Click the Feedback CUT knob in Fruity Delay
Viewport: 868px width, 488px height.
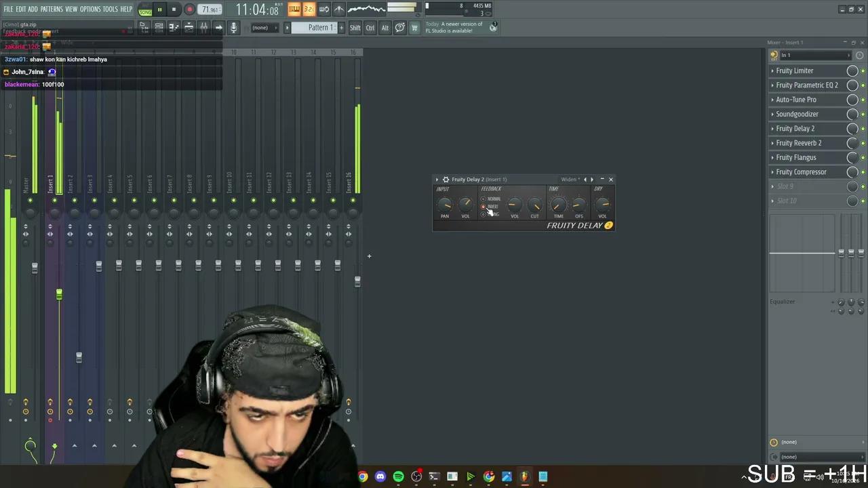tap(535, 204)
